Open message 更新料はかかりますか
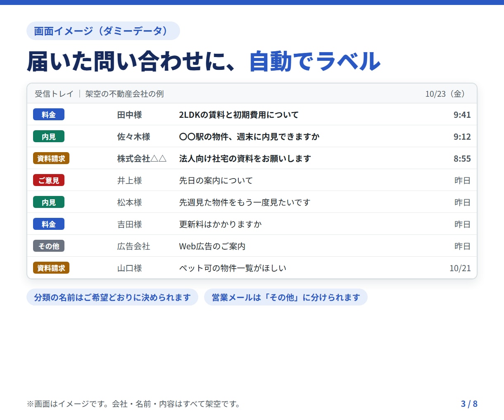 pyautogui.click(x=220, y=224)
